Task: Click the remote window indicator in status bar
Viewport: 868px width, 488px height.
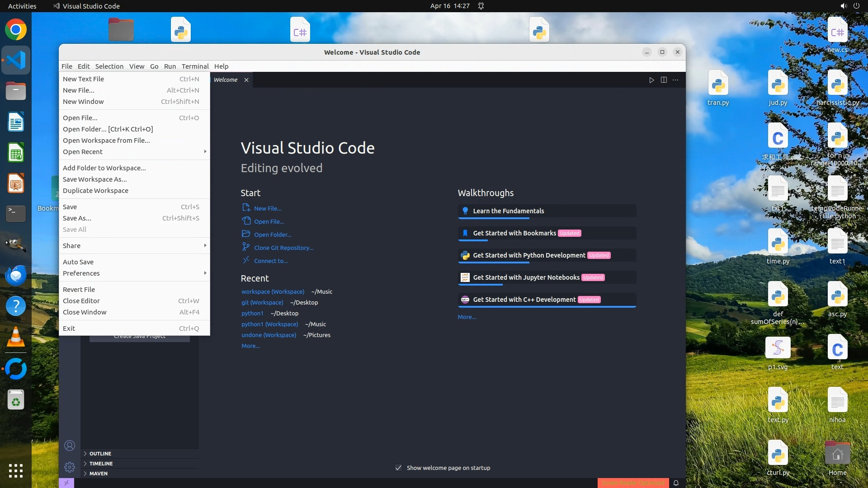Action: tap(66, 483)
